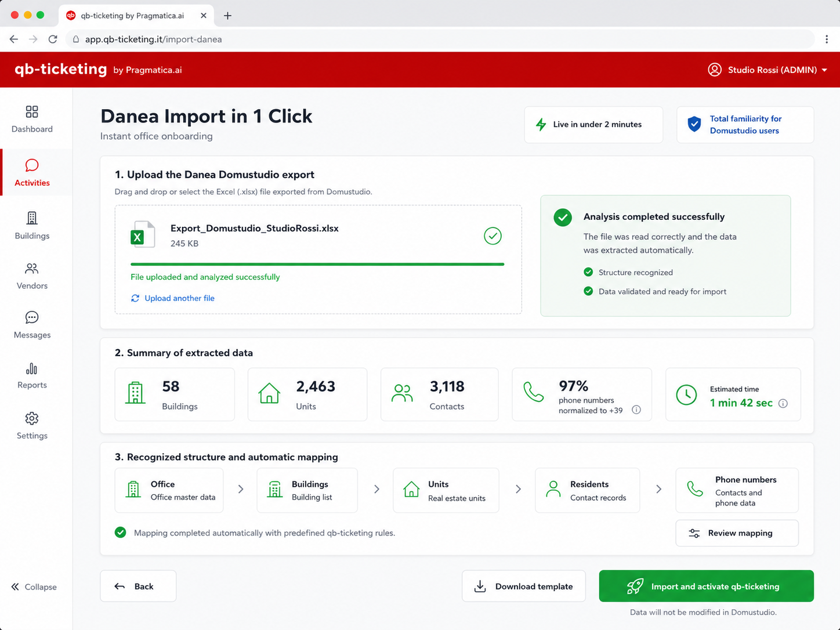The image size is (840, 630).
Task: Click the circled checkmark beside the uploaded file
Action: tap(493, 236)
